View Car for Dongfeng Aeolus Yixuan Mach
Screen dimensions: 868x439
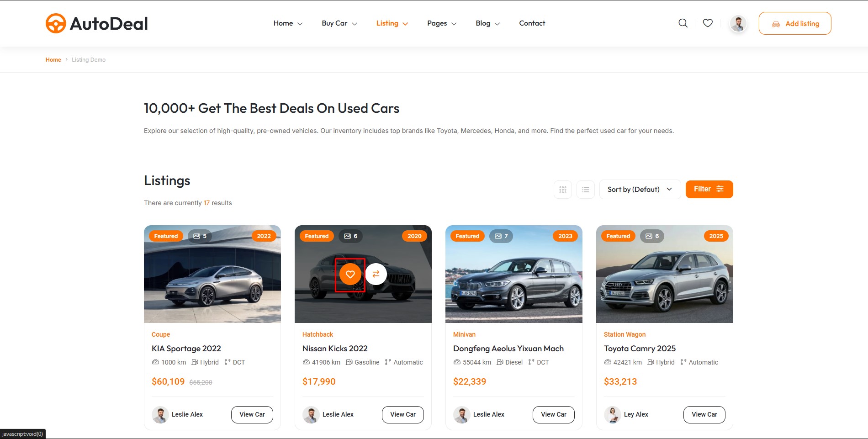554,415
